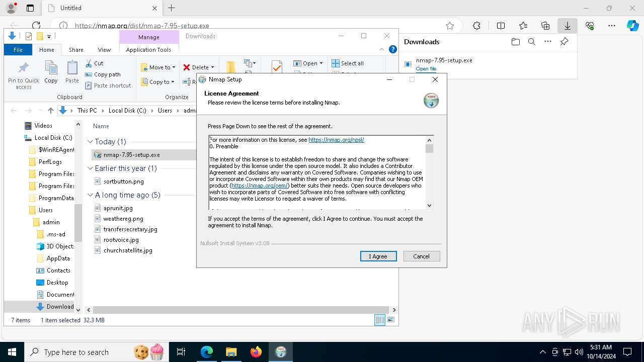Switch to Large icons view in status bar
Viewport: 644px width, 362px height.
tap(391, 320)
